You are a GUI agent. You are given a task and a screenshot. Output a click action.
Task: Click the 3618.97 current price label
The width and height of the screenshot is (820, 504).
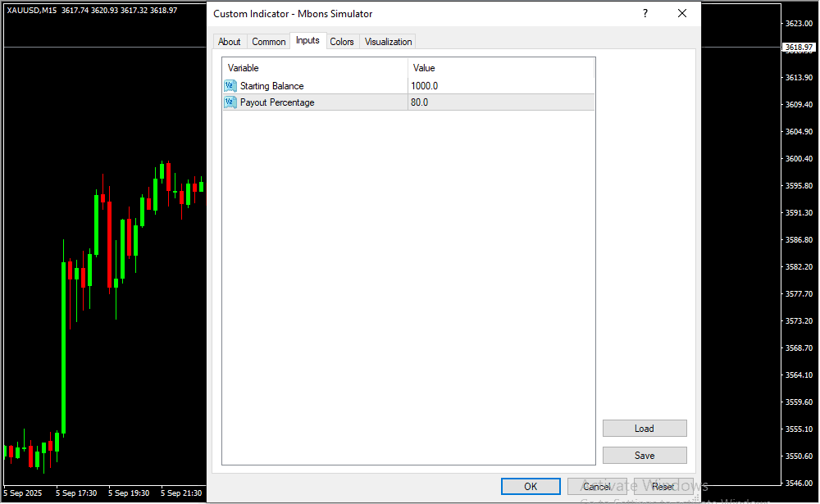click(798, 48)
